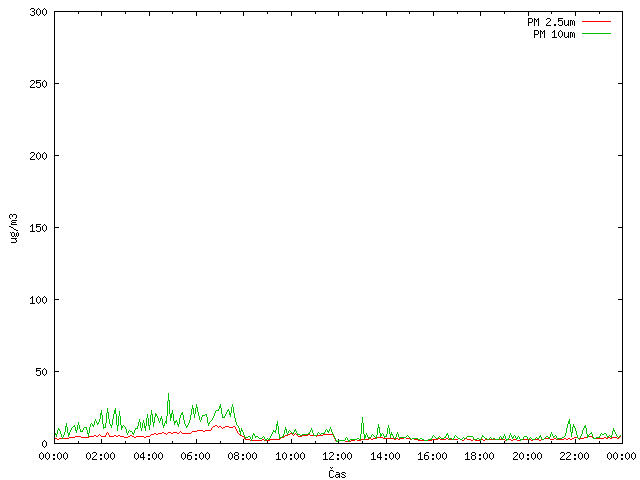Click the 06:00 time label

pos(196,456)
